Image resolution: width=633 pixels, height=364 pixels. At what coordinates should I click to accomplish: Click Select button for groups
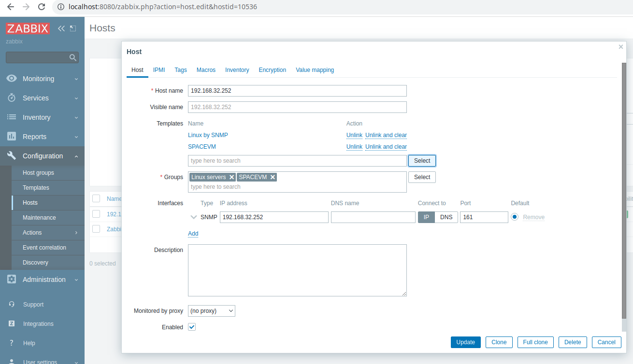[x=422, y=177]
